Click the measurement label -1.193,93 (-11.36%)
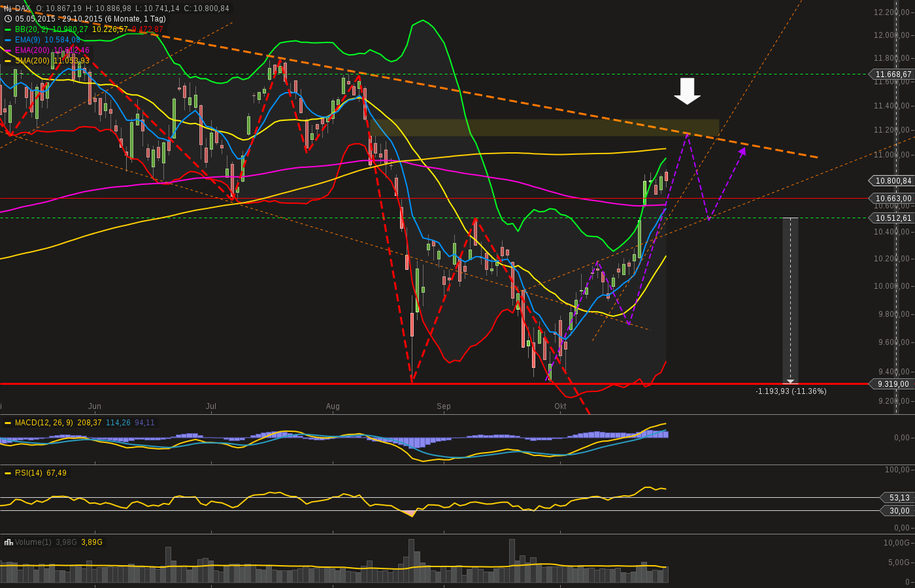The image size is (915, 588). click(791, 391)
